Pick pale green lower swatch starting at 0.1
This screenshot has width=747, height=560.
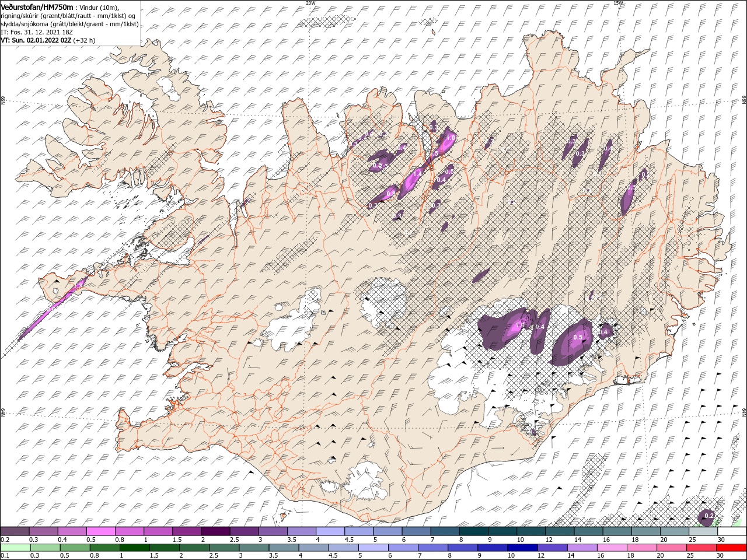click(15, 548)
